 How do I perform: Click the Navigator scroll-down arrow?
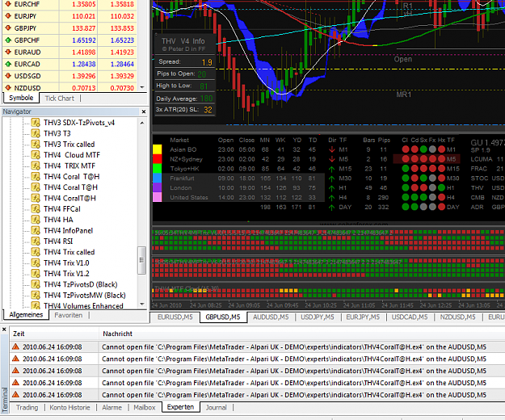[142, 304]
